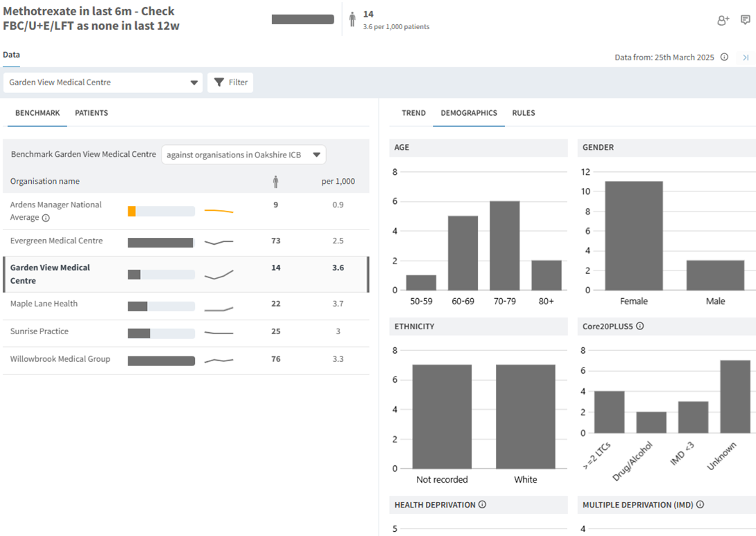Click the >=2 LTCs bar in Core20PLUS5
The width and height of the screenshot is (756, 536).
click(610, 412)
